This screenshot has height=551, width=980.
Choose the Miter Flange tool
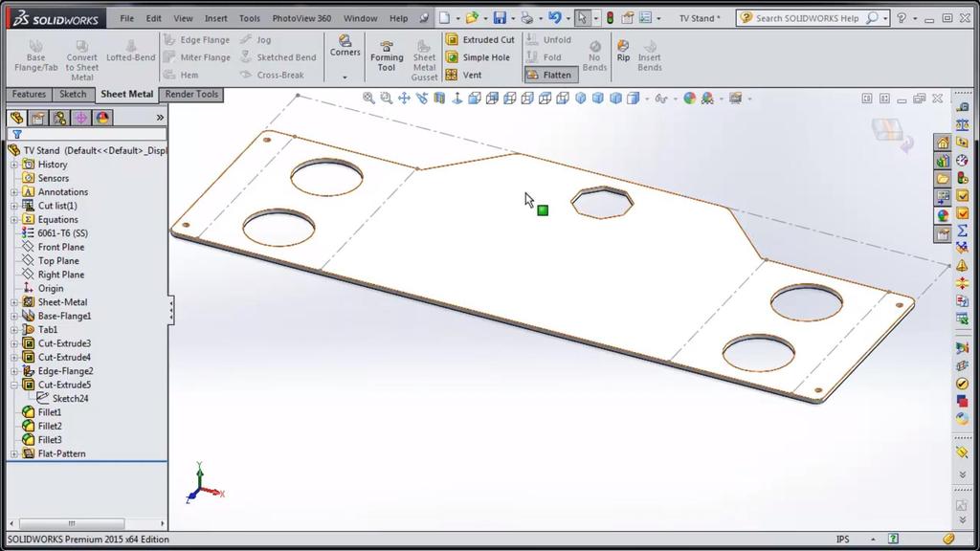click(x=197, y=56)
